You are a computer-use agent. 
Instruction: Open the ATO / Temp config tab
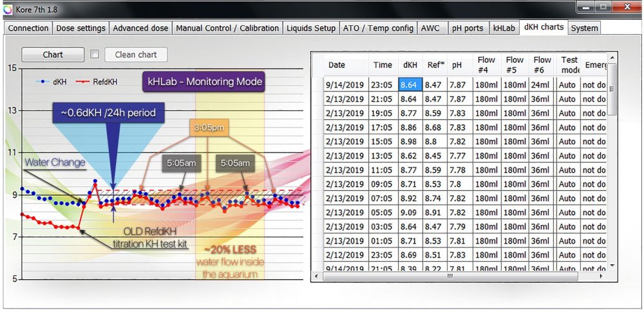tap(378, 28)
